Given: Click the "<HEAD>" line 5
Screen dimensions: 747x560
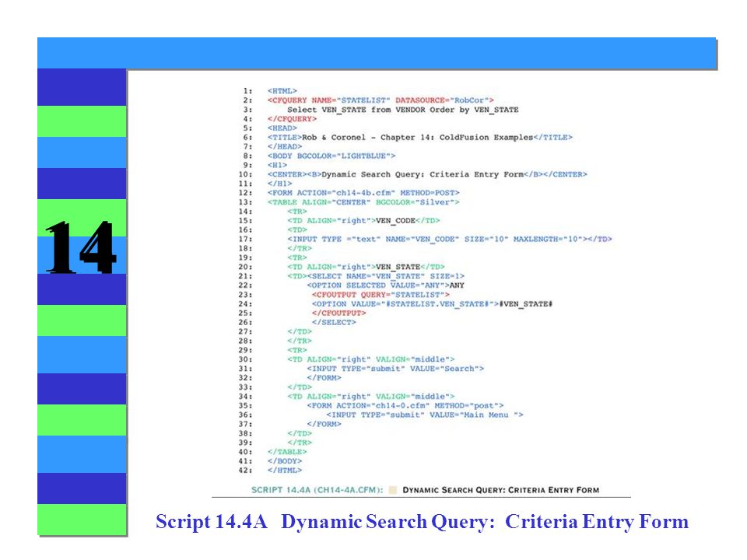Looking at the screenshot, I should click(x=282, y=128).
